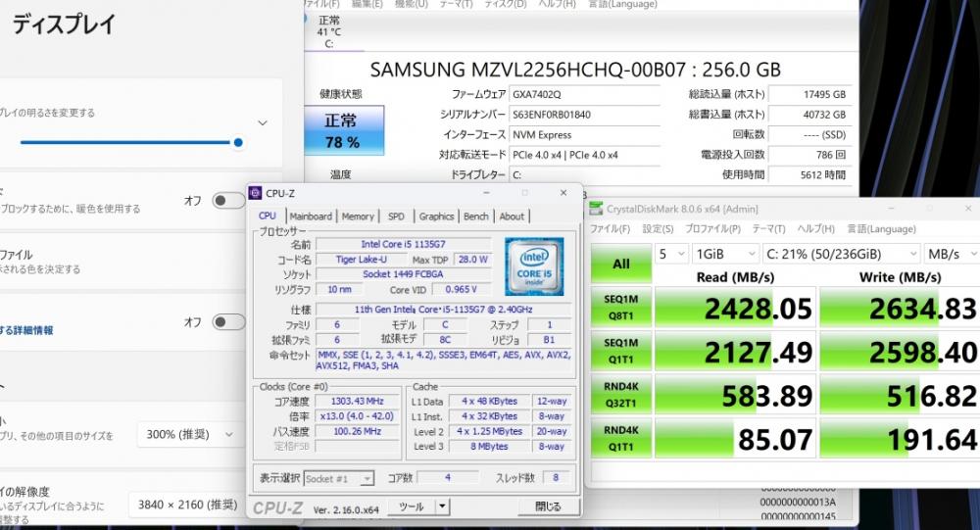Click total host writes value 40732 GB
The width and height of the screenshot is (980, 530).
(x=808, y=115)
